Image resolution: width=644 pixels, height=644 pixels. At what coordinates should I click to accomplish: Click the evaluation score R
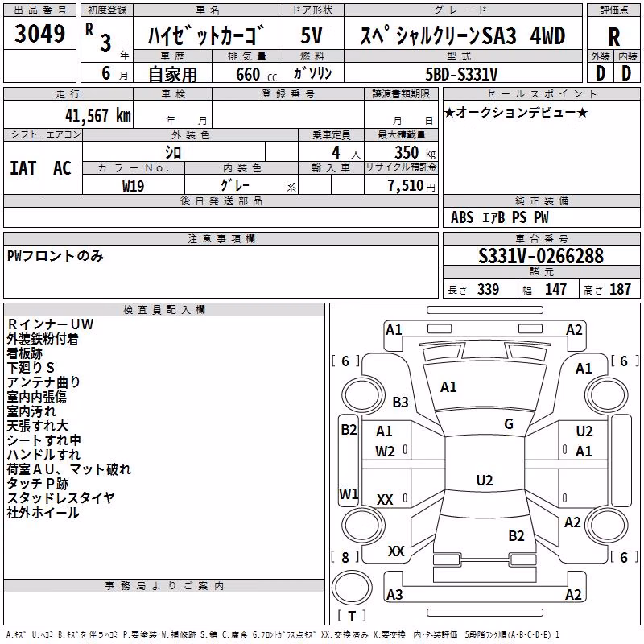coord(613,37)
